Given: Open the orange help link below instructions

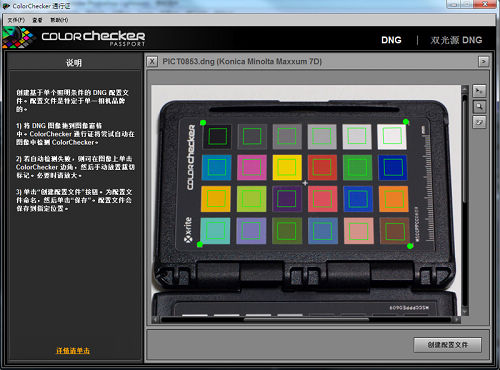Looking at the screenshot, I should coord(73,351).
